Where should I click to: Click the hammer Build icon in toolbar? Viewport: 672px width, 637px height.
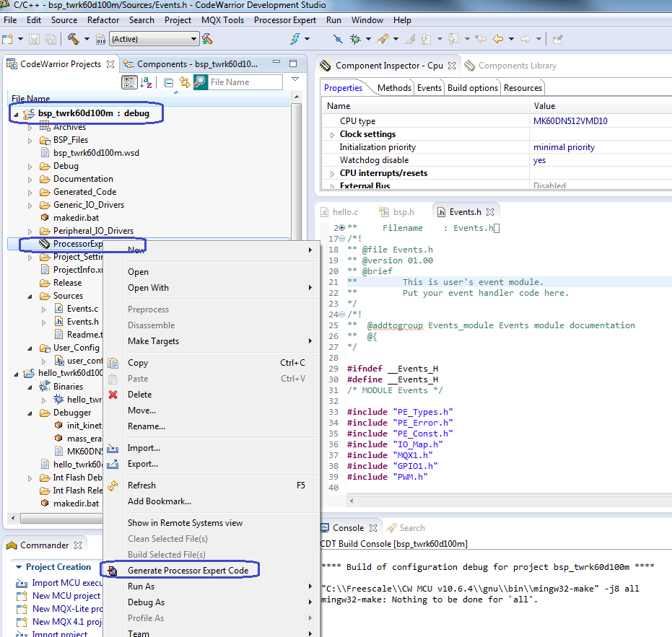[74, 38]
